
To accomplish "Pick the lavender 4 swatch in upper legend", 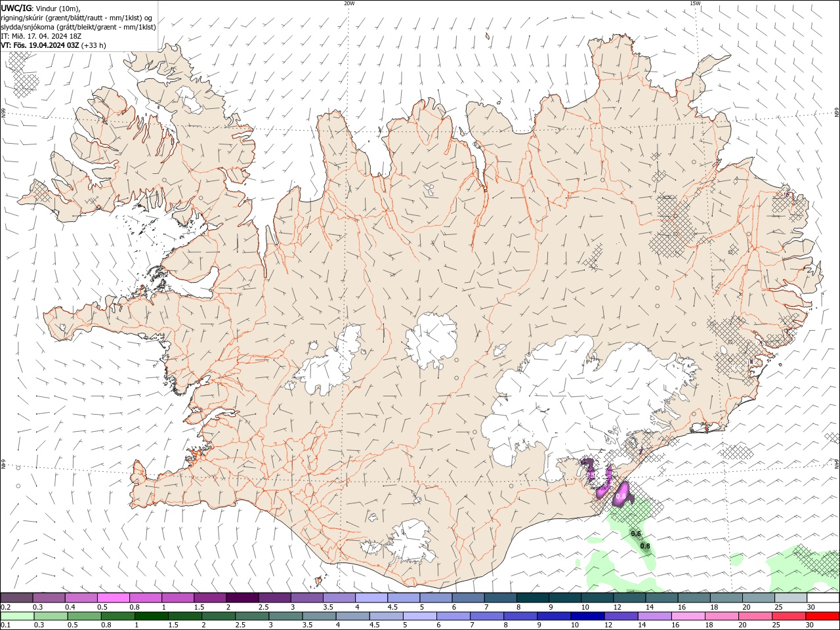I will [371, 598].
